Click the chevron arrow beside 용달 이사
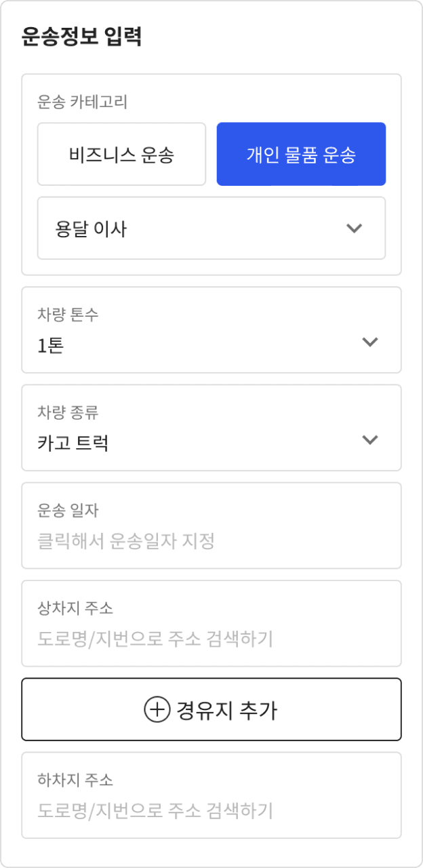The width and height of the screenshot is (423, 868). pos(354,229)
